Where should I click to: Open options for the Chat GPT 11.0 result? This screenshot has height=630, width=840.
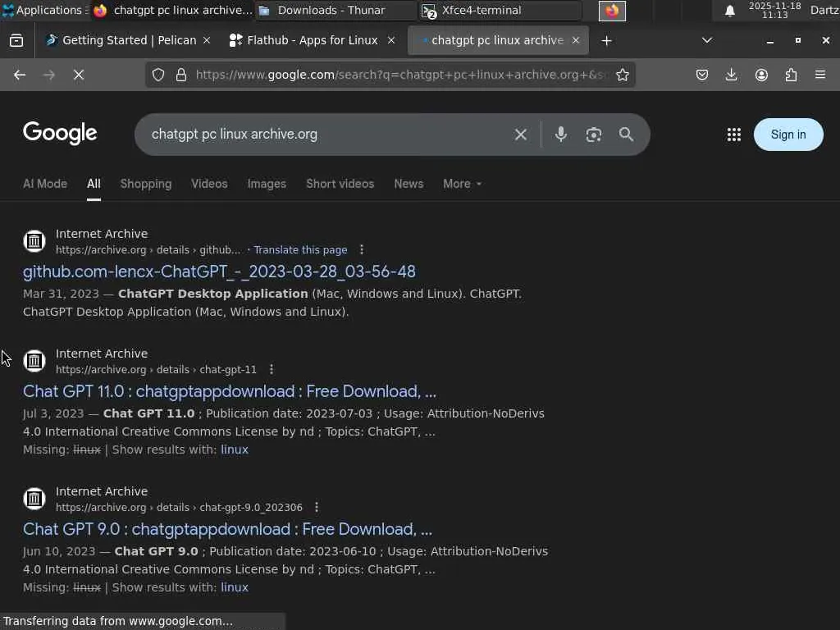point(272,370)
